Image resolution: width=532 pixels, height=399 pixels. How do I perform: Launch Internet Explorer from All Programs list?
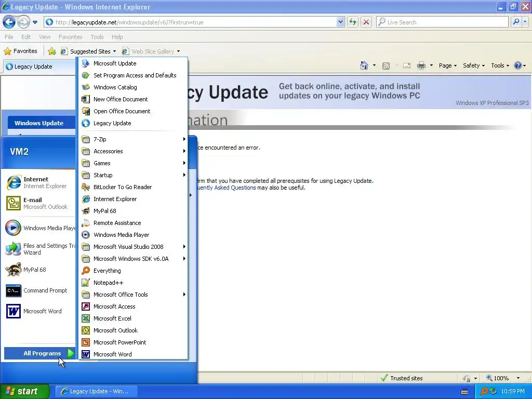pyautogui.click(x=133, y=199)
